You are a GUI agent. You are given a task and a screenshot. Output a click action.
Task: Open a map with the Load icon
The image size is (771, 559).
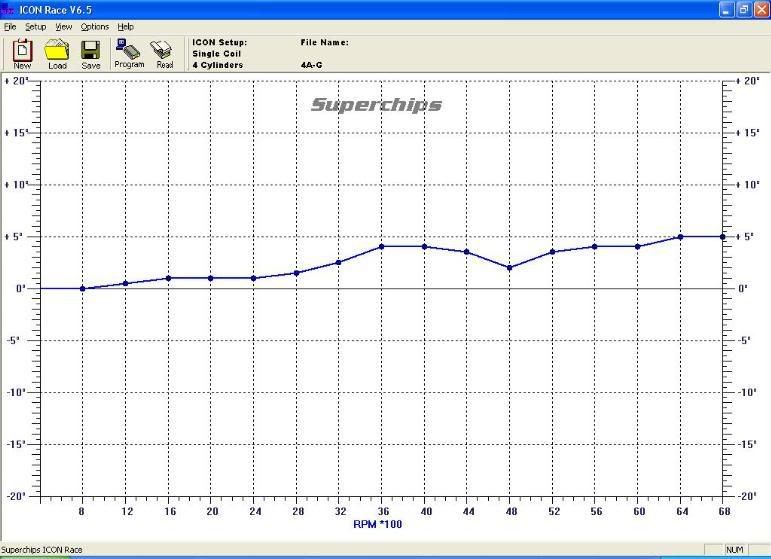pyautogui.click(x=57, y=54)
